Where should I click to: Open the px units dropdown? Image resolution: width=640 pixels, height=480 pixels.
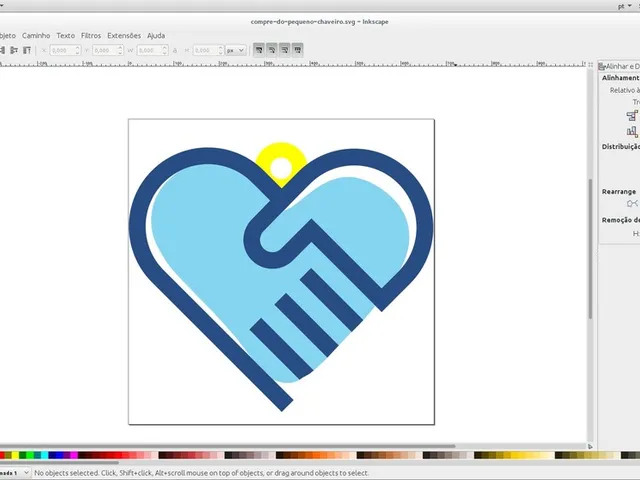click(236, 50)
